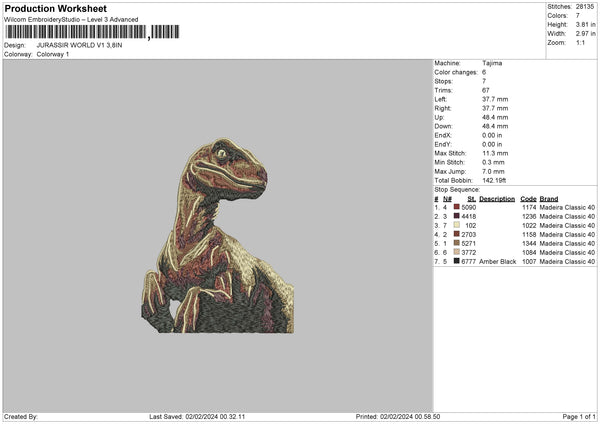The width and height of the screenshot is (600, 424).
Task: Click the Total Bobbin value 142.19ft
Action: (494, 180)
